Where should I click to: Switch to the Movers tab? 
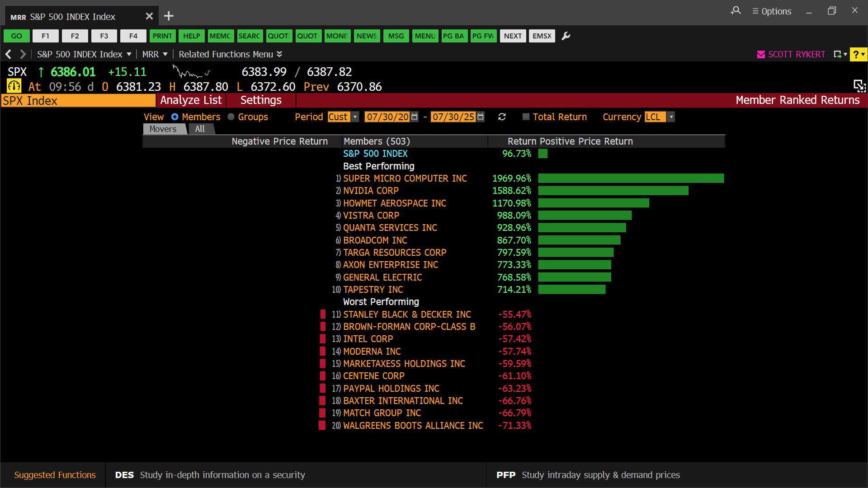[x=164, y=129]
